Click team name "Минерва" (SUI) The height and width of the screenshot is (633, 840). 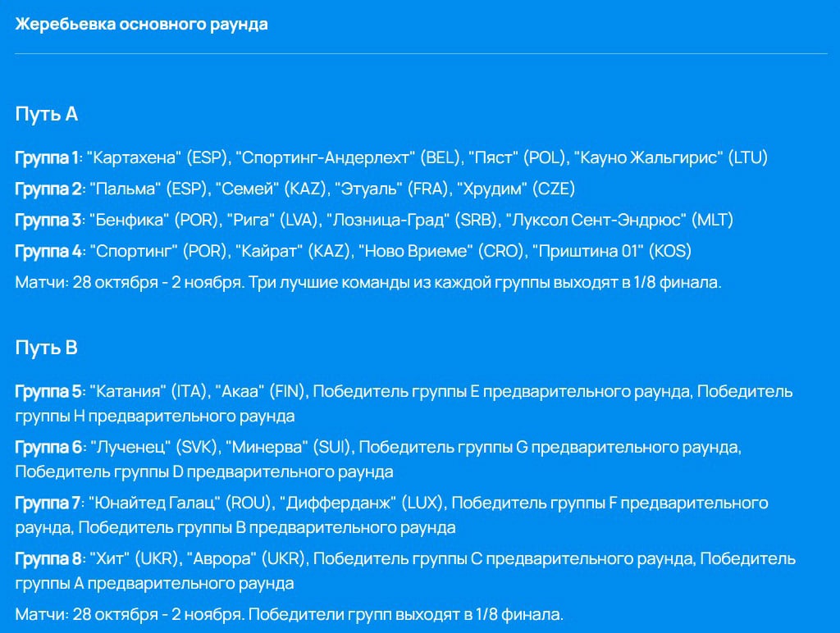pyautogui.click(x=267, y=447)
